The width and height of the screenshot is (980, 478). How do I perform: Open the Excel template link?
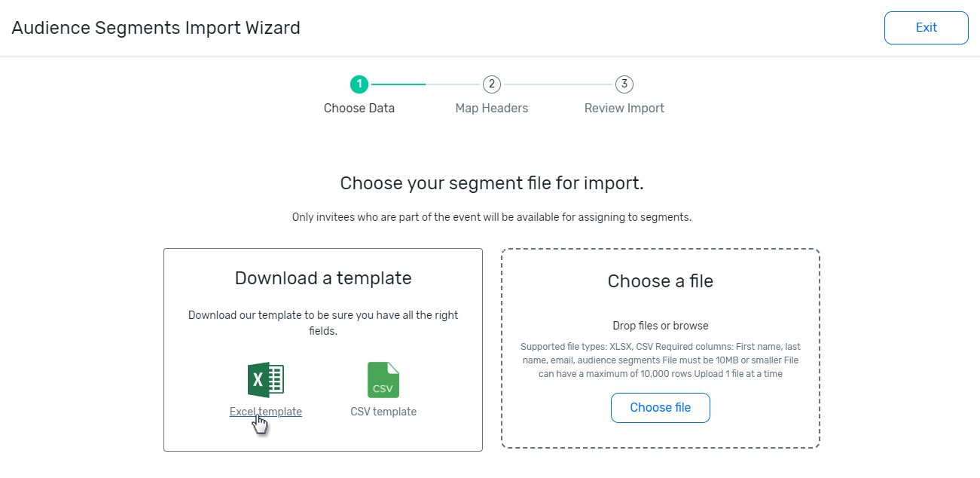click(265, 412)
